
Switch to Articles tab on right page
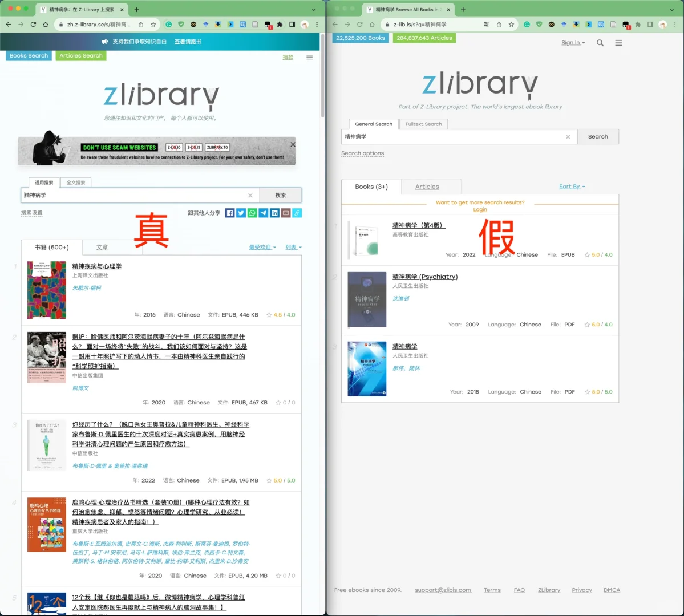427,187
